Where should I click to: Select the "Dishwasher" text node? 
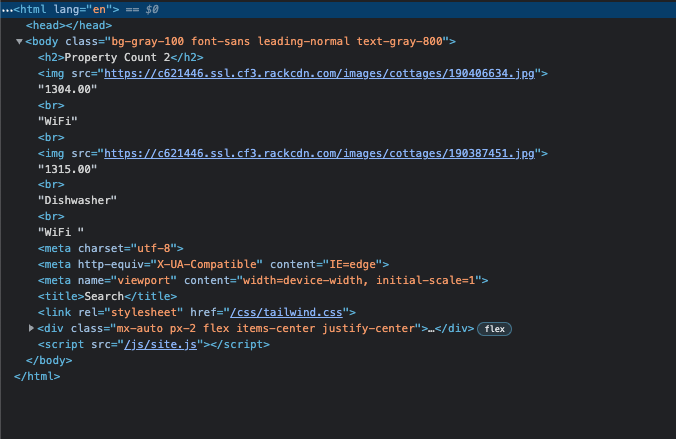[77, 200]
